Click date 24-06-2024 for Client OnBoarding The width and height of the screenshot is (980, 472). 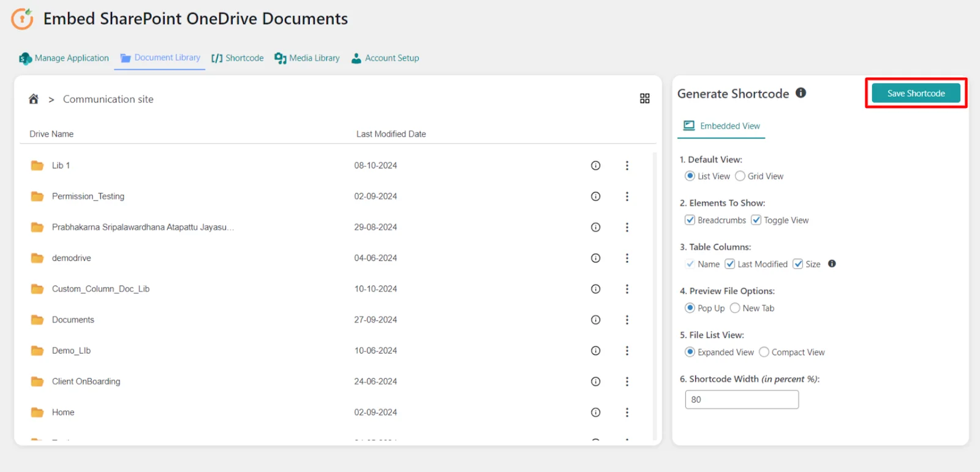[375, 381]
